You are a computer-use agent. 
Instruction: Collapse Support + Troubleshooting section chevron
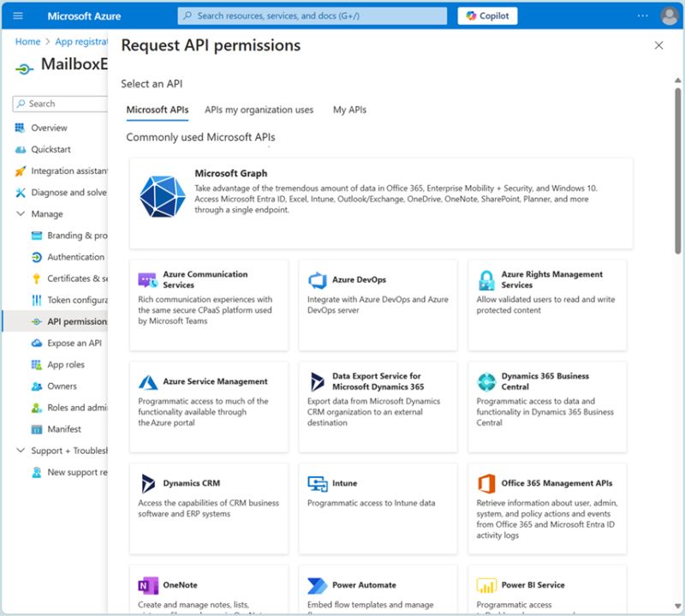[x=20, y=450]
